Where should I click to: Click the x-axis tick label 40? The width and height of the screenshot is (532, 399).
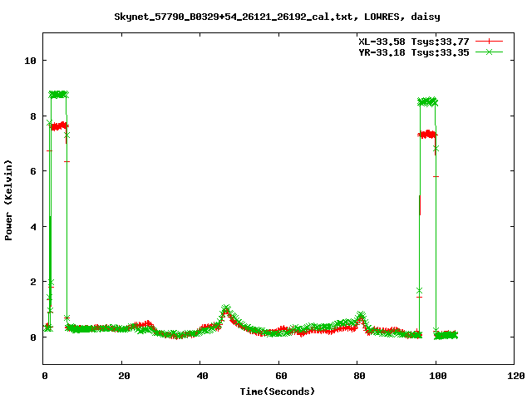click(202, 376)
